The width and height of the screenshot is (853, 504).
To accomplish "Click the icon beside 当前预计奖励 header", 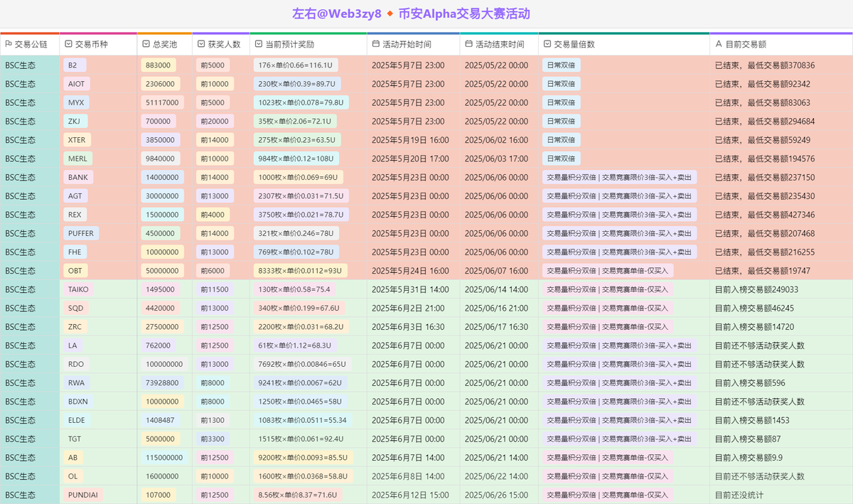I will [259, 44].
